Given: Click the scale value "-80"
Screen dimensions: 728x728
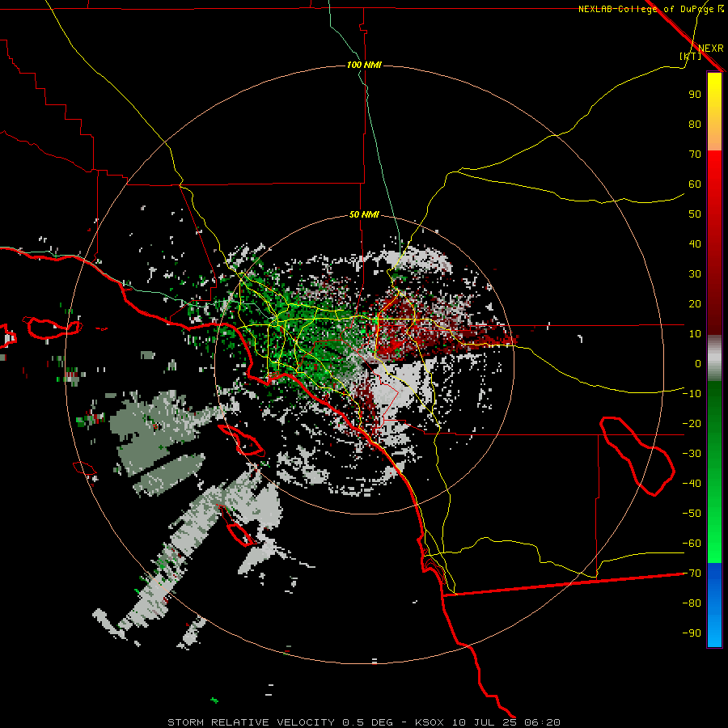Looking at the screenshot, I should [692, 603].
